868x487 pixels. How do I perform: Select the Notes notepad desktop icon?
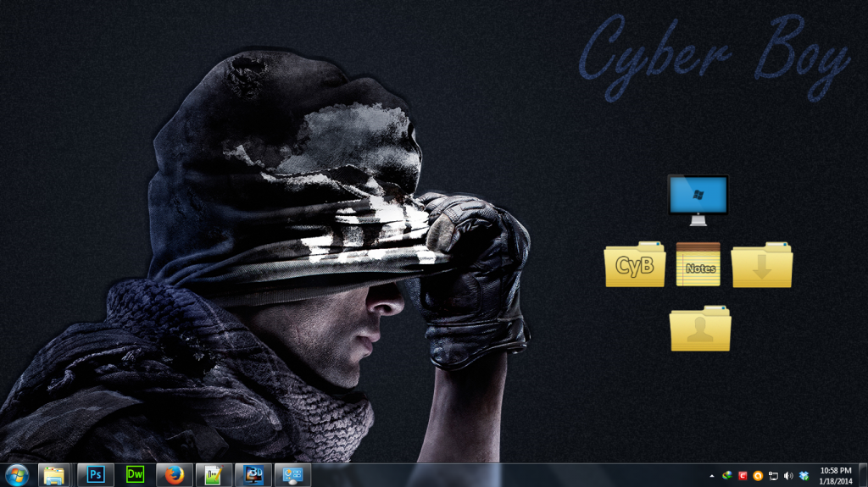coord(698,264)
